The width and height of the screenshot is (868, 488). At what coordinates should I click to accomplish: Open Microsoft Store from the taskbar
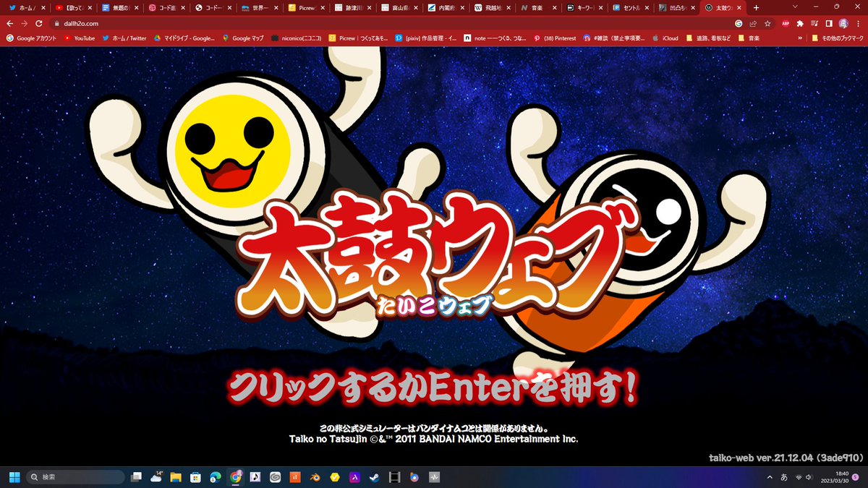click(195, 477)
